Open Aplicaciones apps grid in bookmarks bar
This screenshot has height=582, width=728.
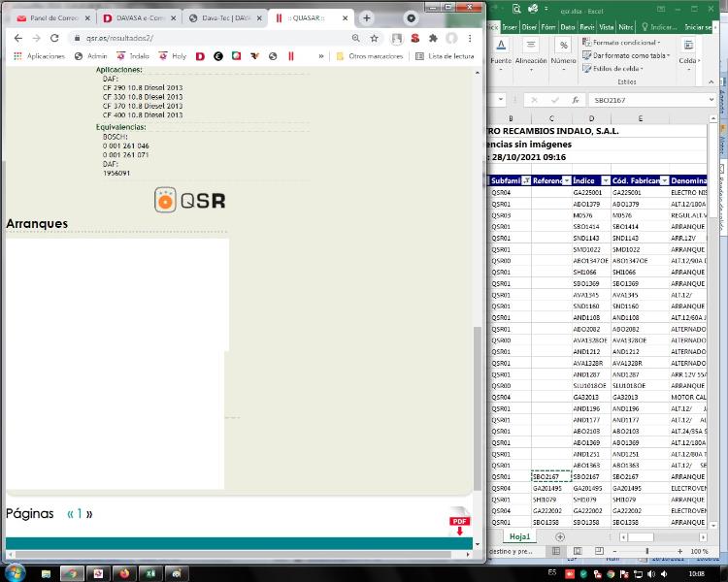click(39, 56)
